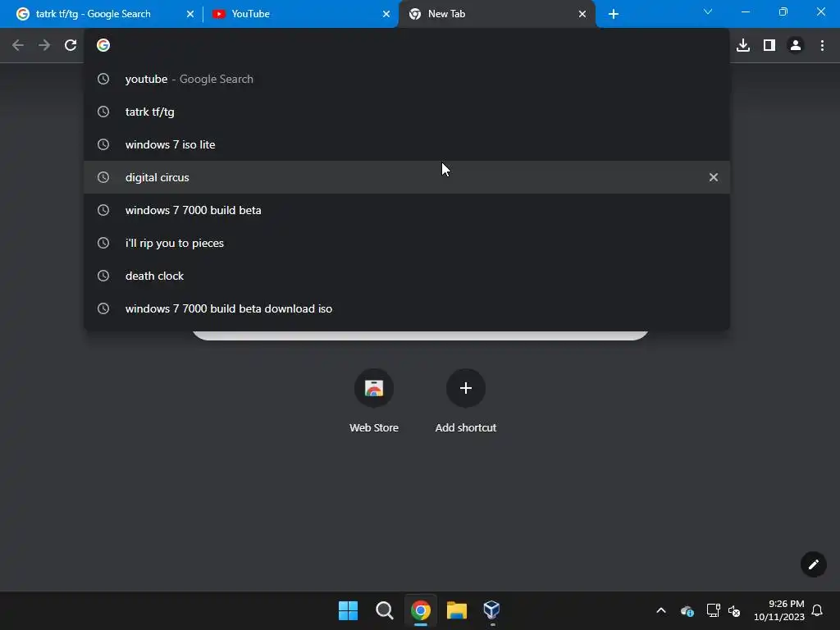Customize Chrome with the pencil icon
Image resolution: width=840 pixels, height=630 pixels.
tap(813, 564)
